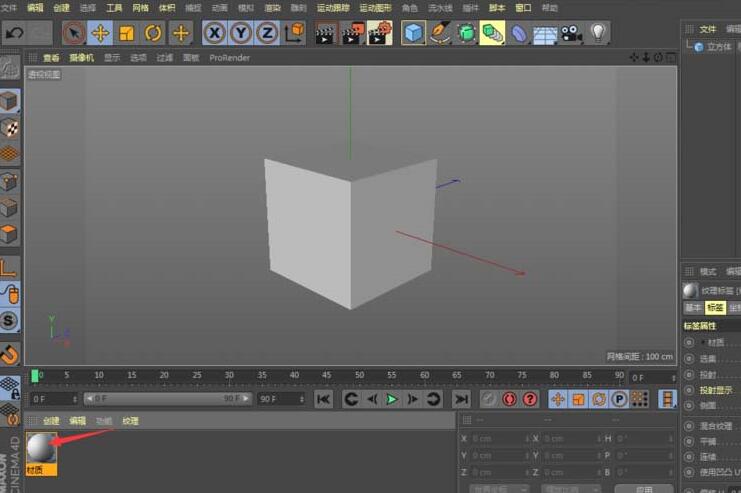Click the Undo arrow icon

point(14,33)
